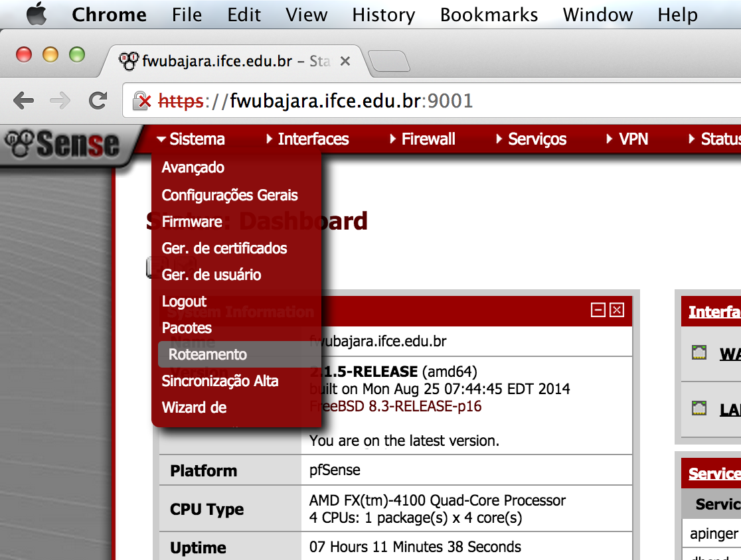The height and width of the screenshot is (560, 741).
Task: Click the LAN interface link
Action: coord(730,409)
